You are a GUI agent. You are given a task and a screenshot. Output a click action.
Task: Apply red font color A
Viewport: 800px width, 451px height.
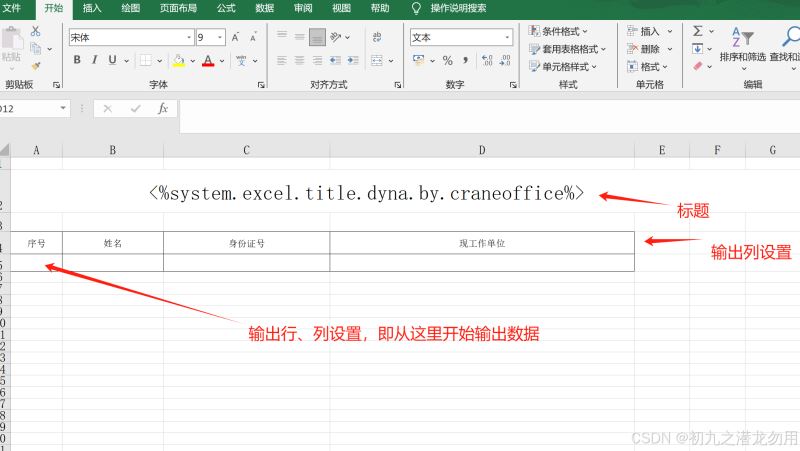point(208,61)
